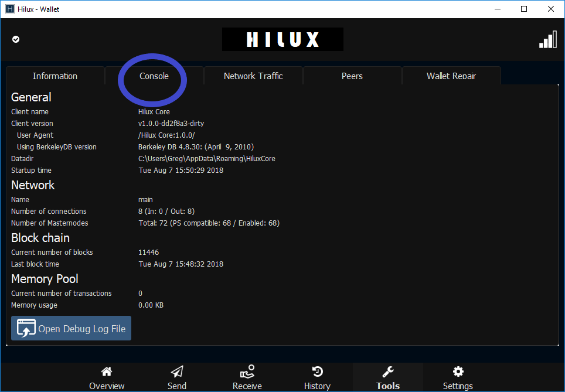Select the User Agent value /Hilux Core:1.0.0/
565x392 pixels.
tap(166, 135)
